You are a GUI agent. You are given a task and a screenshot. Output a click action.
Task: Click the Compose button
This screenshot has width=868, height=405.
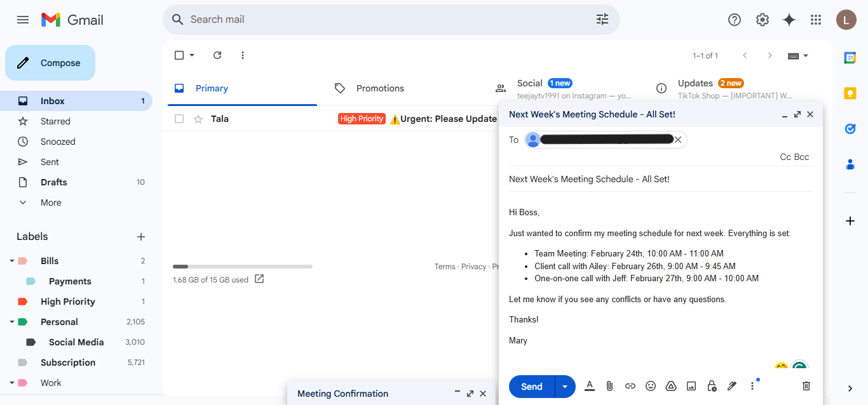point(50,63)
